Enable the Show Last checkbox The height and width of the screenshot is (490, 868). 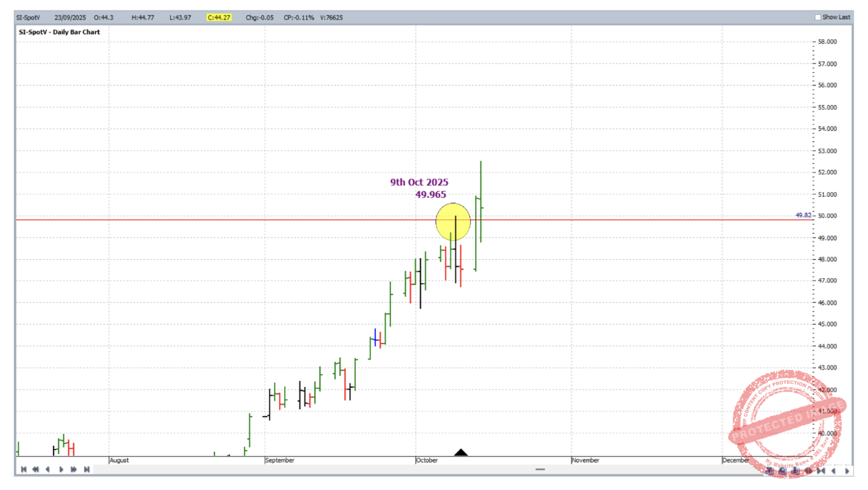coord(818,17)
